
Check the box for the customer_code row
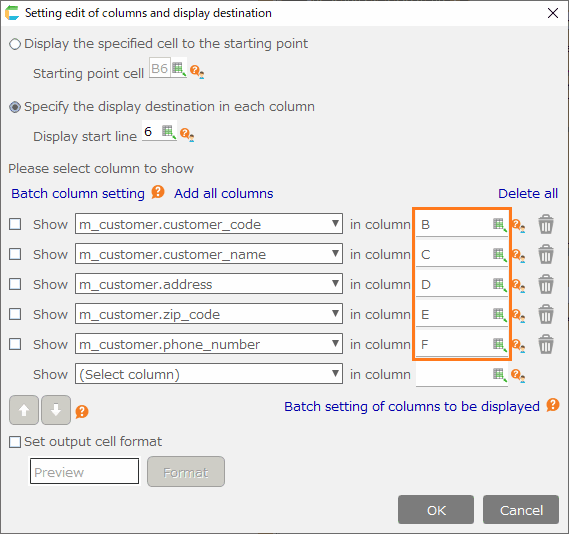[x=15, y=224]
